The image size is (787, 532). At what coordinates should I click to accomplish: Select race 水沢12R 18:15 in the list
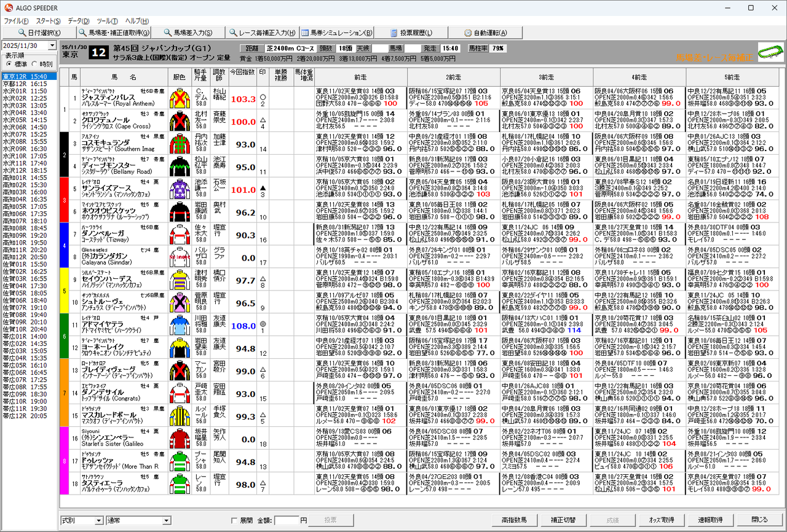click(x=29, y=170)
